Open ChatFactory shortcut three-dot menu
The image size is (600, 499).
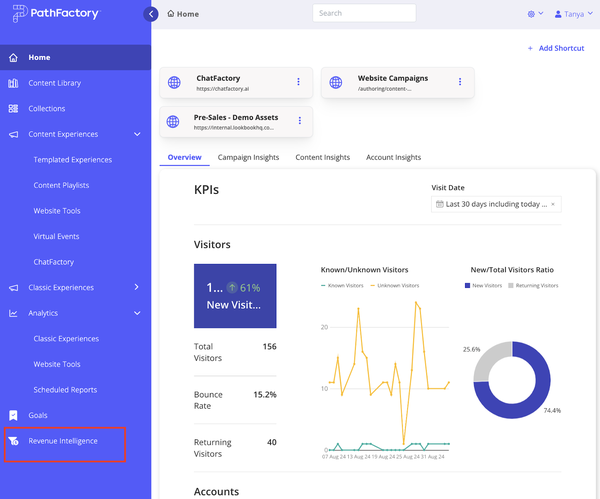click(298, 82)
